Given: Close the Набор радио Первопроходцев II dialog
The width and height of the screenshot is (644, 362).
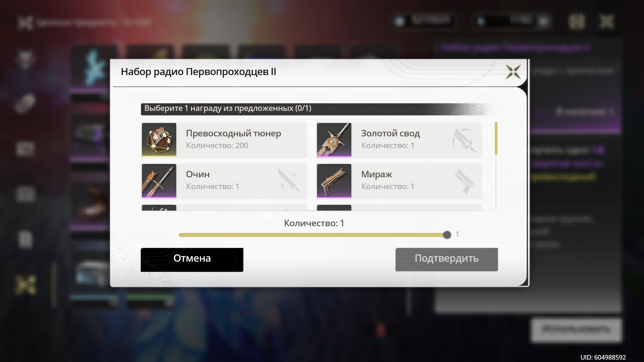Looking at the screenshot, I should pos(513,72).
